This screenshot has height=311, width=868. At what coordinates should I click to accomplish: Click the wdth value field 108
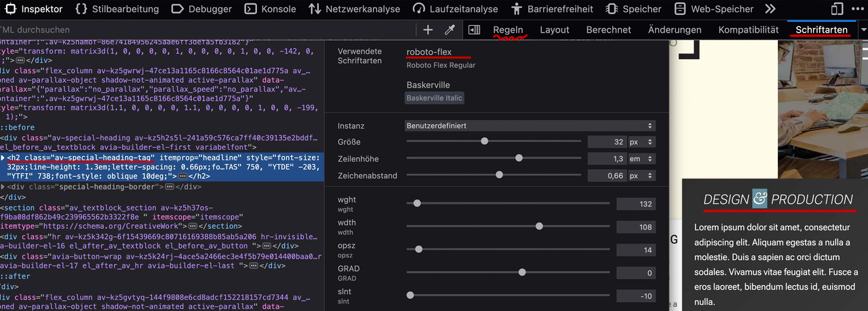point(636,227)
